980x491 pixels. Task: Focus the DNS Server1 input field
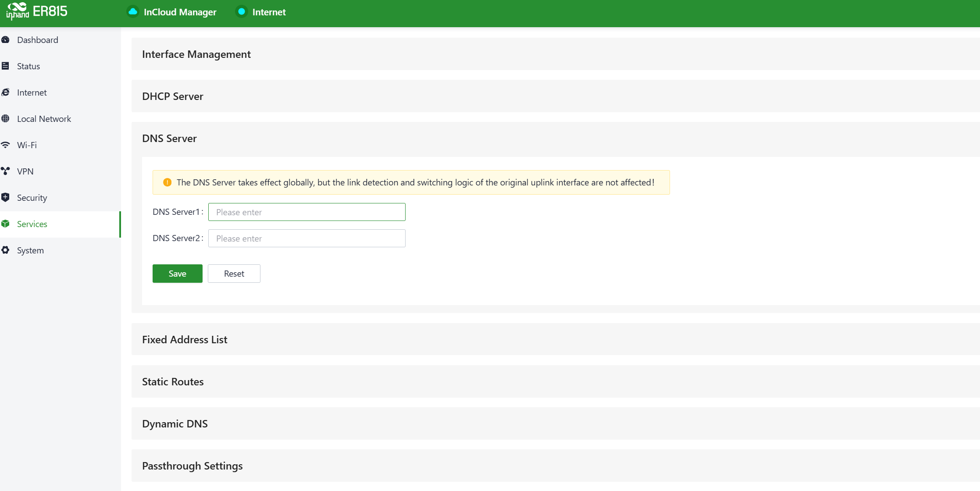(306, 212)
